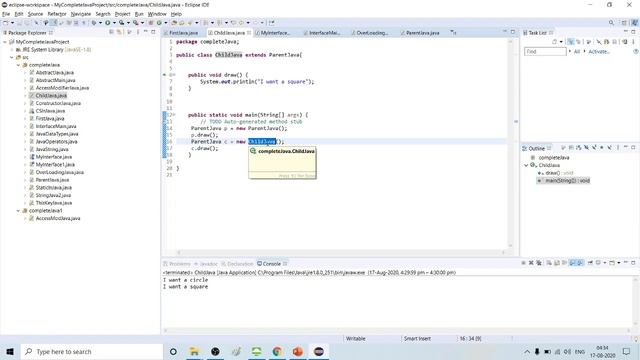Minimize the Outline view panel
640x360 pixels.
[626, 148]
